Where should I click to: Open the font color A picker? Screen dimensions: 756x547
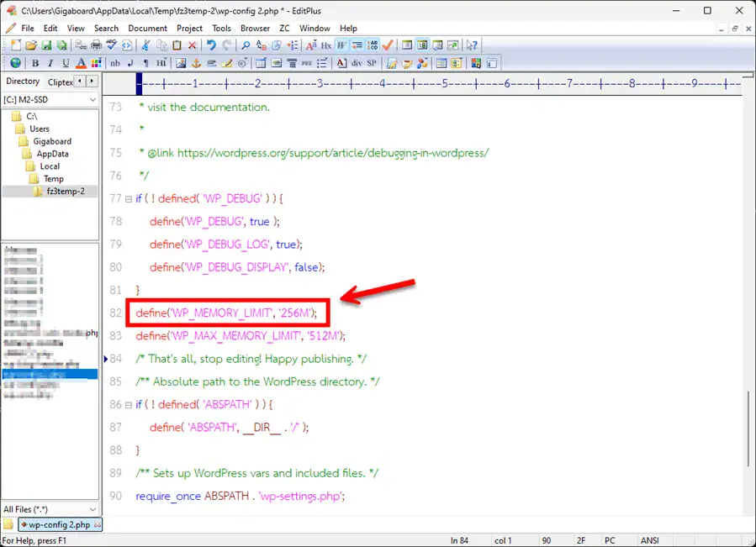(x=81, y=63)
